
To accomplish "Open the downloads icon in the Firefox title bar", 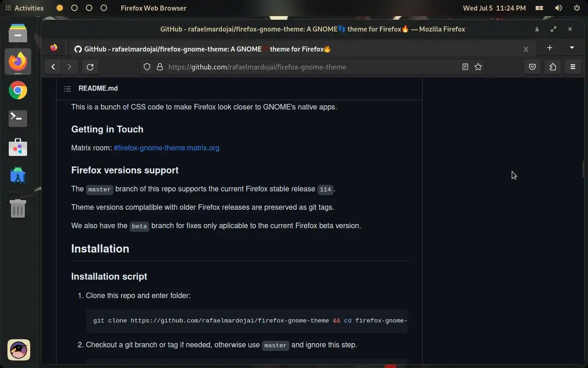I will [537, 29].
